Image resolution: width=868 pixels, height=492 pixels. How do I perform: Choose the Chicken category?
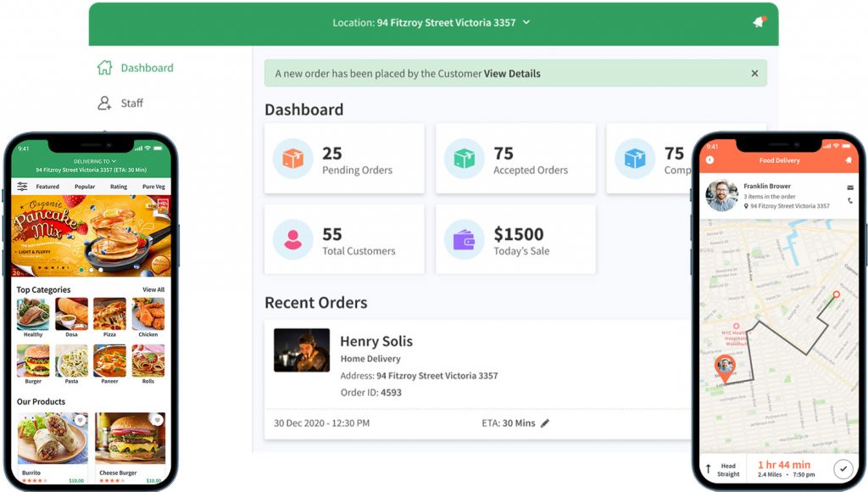click(147, 317)
